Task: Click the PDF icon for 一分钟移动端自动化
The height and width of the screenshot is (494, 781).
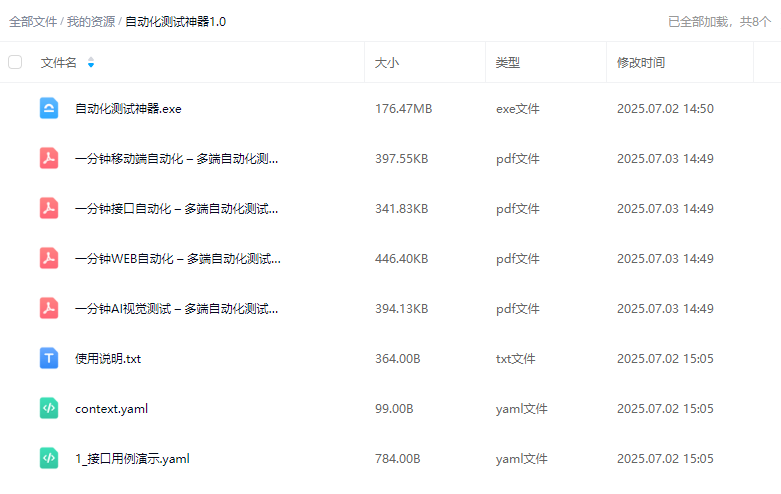Action: pos(49,158)
